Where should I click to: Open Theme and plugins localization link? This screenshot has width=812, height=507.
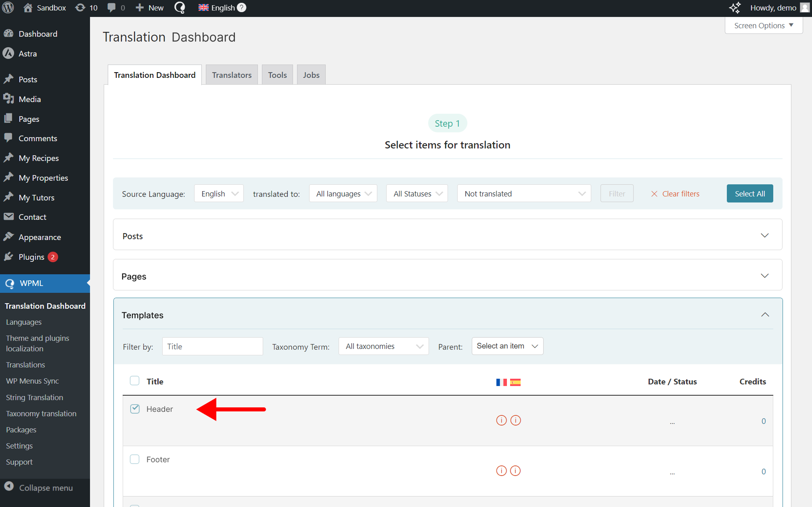click(38, 343)
